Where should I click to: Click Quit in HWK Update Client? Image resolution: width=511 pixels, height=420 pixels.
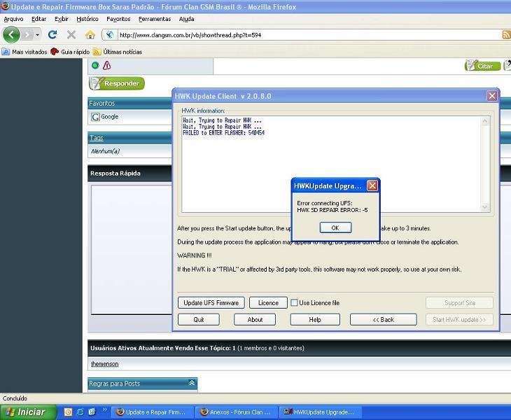(199, 320)
